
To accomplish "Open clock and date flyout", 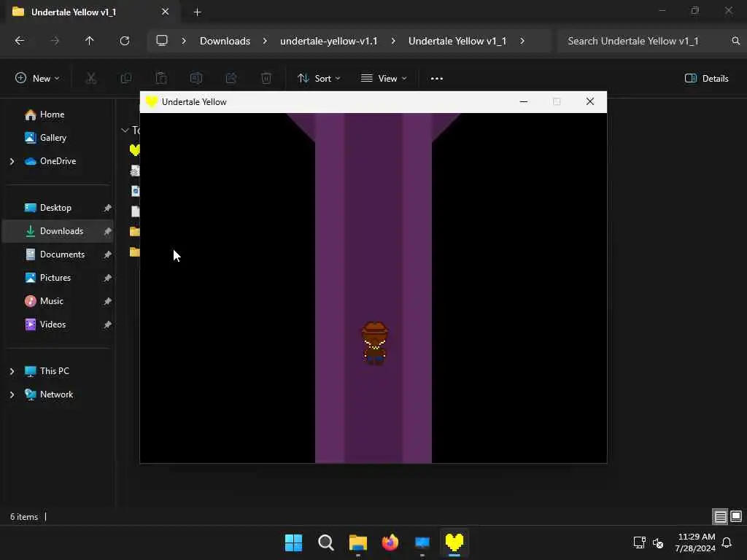I will pyautogui.click(x=695, y=542).
